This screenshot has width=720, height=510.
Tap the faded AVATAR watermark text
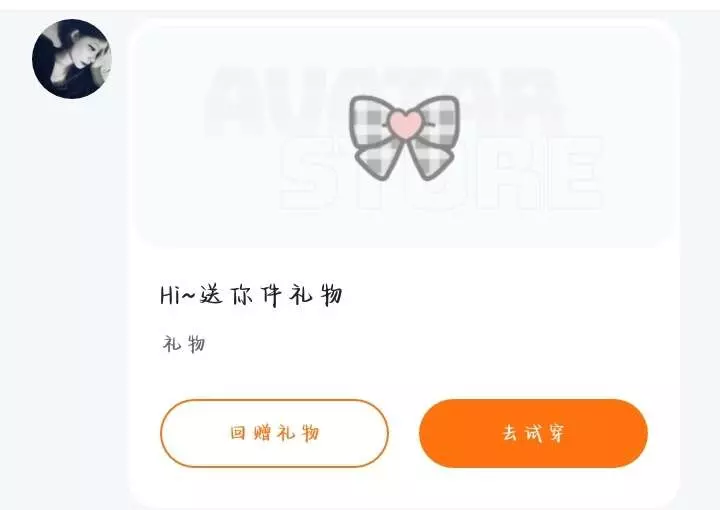click(381, 99)
